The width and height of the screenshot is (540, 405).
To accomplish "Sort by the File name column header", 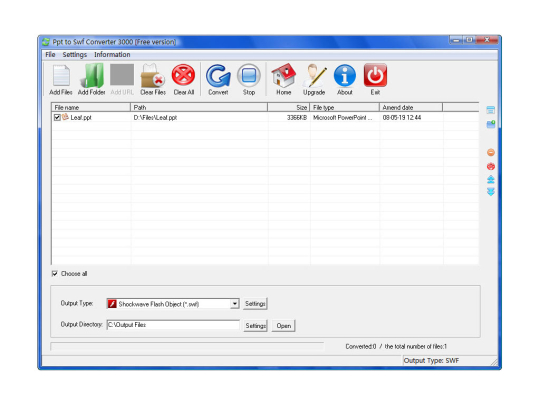I will tap(91, 107).
